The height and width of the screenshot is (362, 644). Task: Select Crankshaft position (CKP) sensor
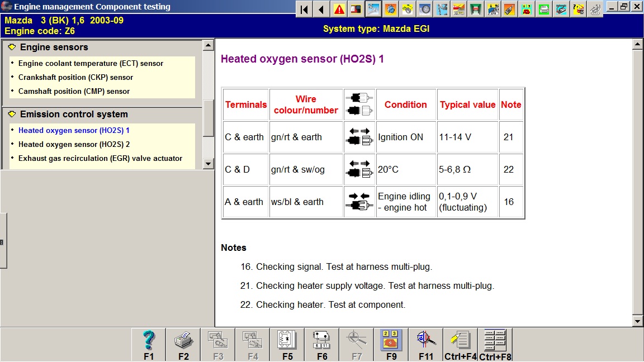(75, 78)
